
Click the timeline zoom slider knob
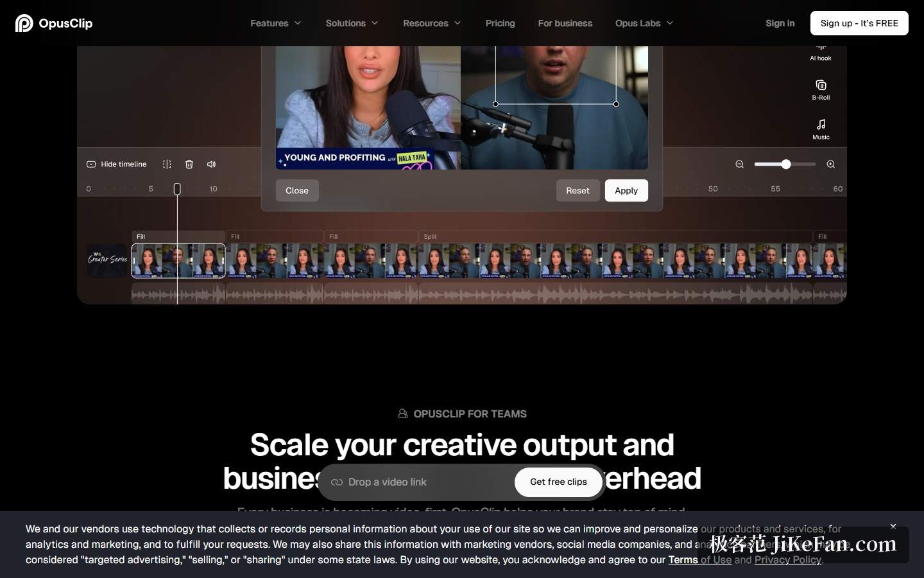[x=786, y=164]
